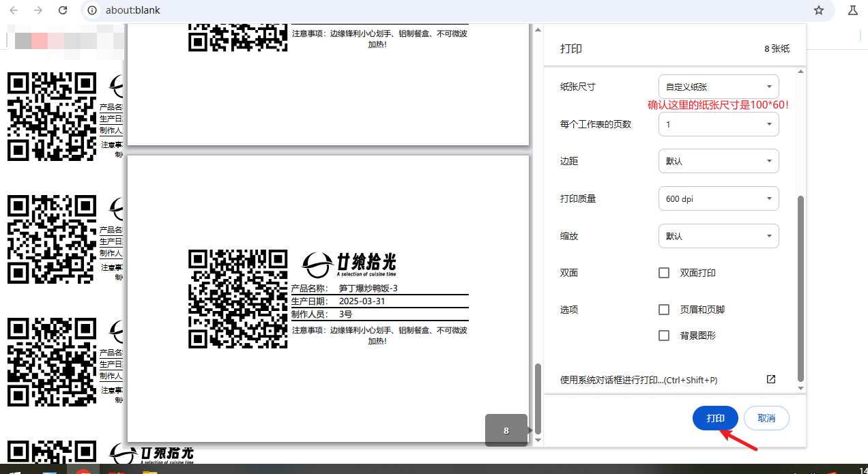Click the blue 打印 button
The height and width of the screenshot is (474, 868).
coord(715,418)
